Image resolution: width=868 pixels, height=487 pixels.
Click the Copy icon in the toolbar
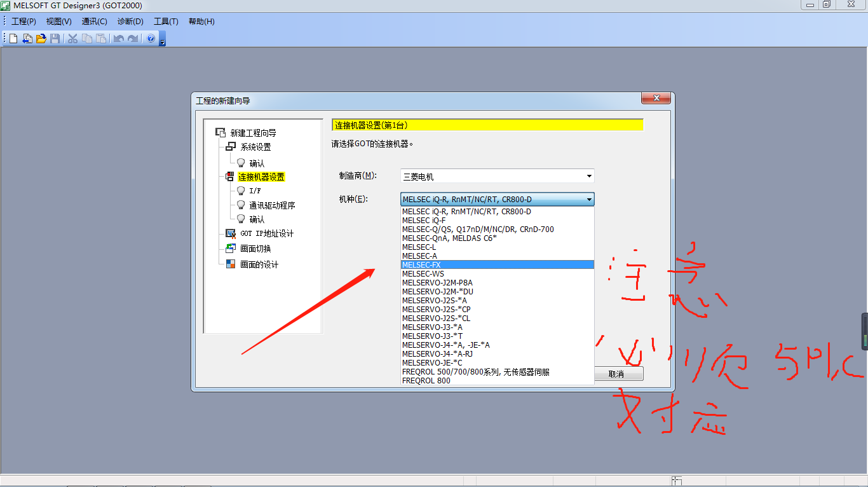[87, 39]
